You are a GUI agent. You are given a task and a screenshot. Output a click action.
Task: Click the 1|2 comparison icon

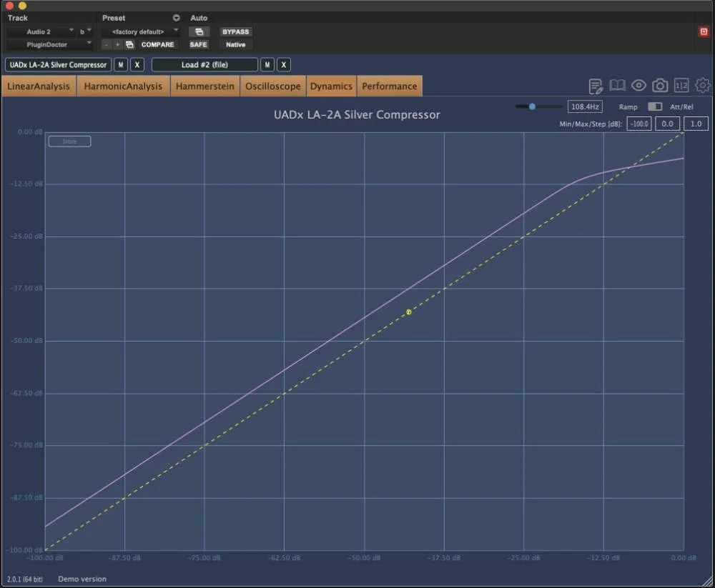(681, 85)
